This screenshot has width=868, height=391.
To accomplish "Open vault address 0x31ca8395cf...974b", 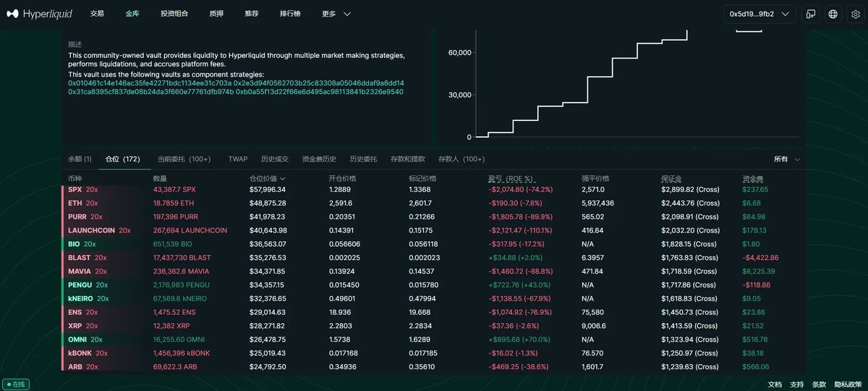I will [150, 92].
